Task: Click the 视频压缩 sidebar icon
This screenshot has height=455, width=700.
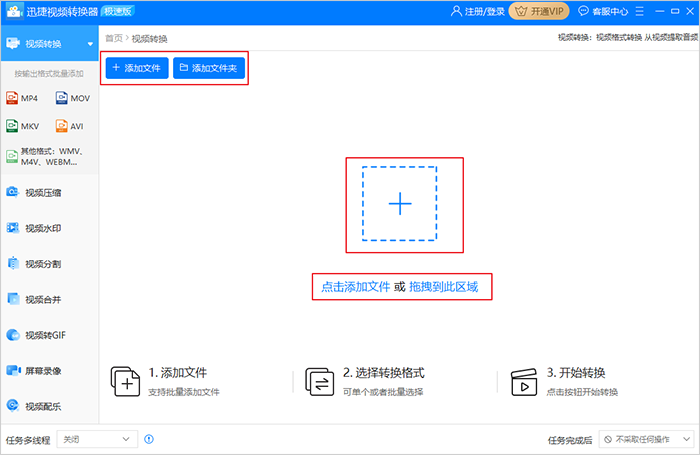Action: point(12,192)
